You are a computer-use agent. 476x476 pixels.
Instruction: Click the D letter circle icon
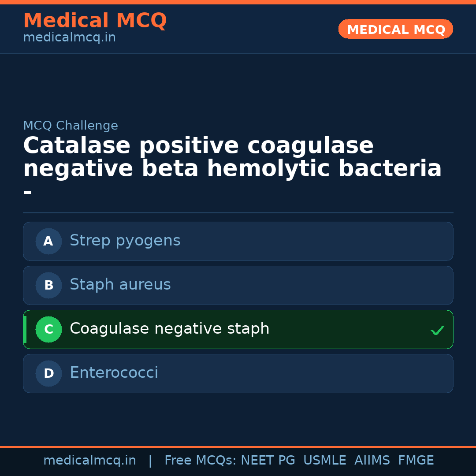(x=48, y=373)
